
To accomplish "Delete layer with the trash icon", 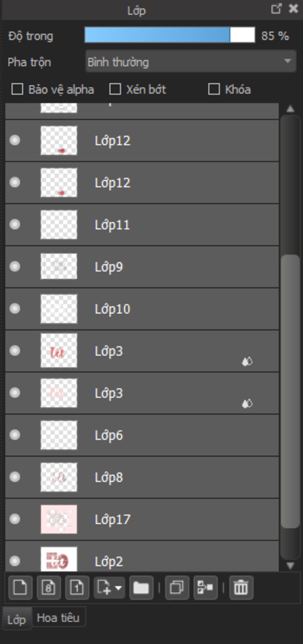I will (241, 587).
